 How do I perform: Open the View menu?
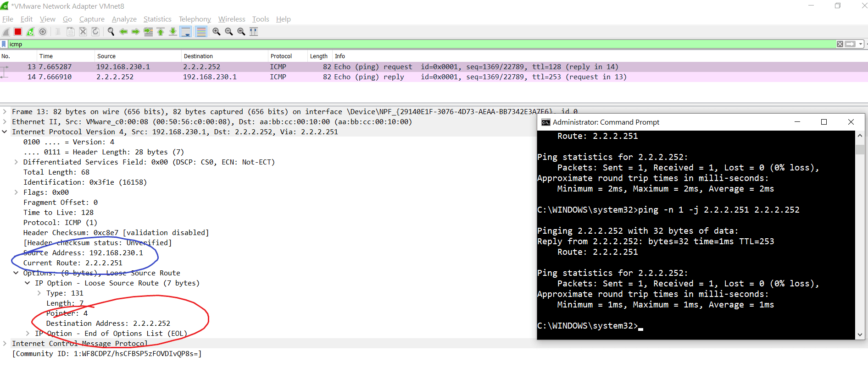click(x=48, y=19)
